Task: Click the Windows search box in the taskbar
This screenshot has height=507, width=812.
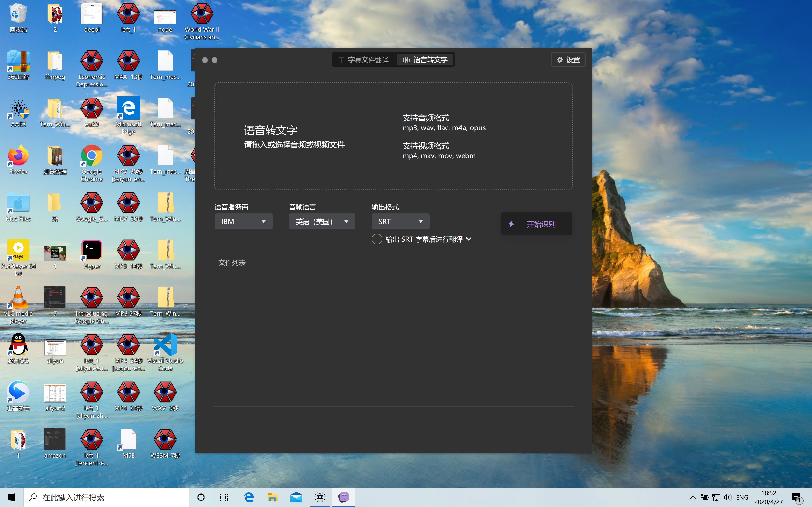Action: pyautogui.click(x=106, y=497)
